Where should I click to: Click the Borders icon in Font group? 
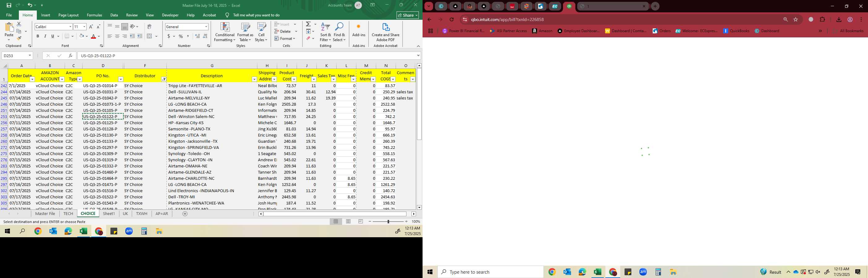click(x=67, y=36)
